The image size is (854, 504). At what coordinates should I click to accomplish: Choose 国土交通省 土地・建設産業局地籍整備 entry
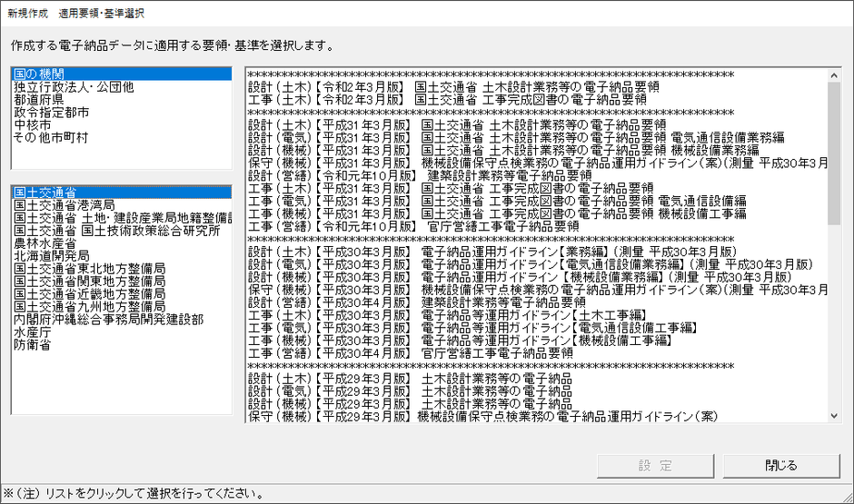123,218
